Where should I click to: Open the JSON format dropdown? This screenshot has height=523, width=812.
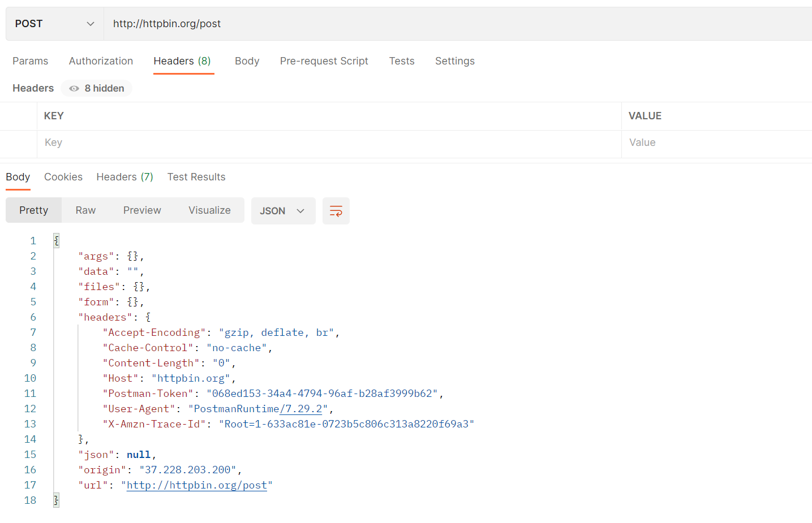click(x=283, y=211)
